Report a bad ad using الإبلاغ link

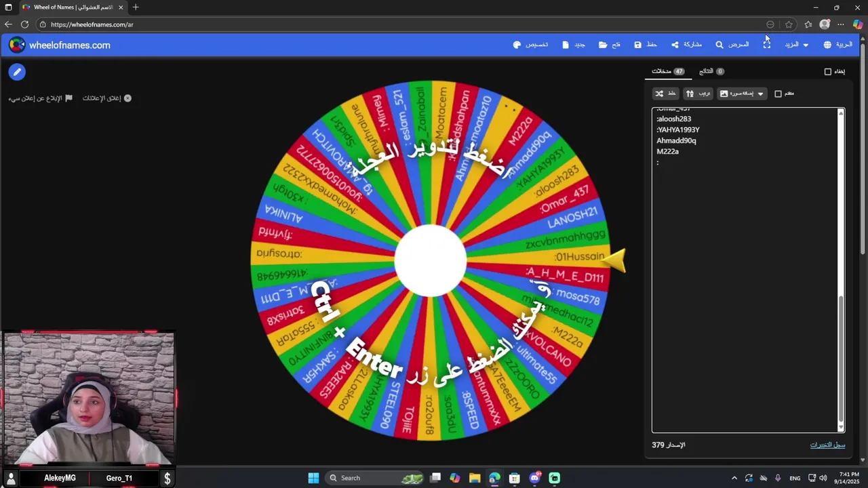point(40,98)
